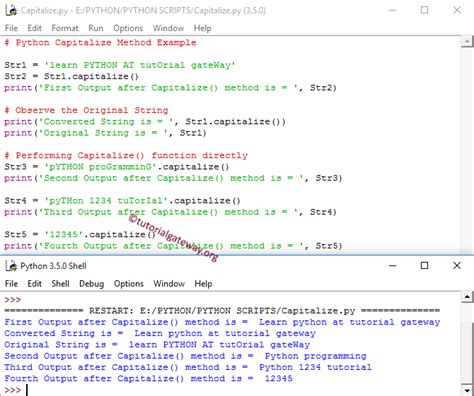
Task: Click the shell scrollbar's down arrow
Action: point(467,390)
